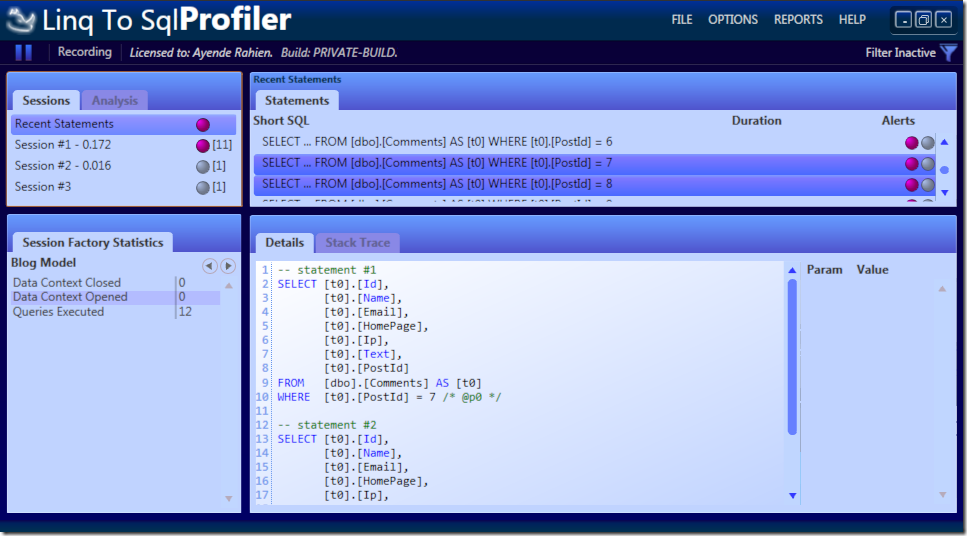Click gray alert dot on Session #2
The width and height of the screenshot is (967, 536).
tap(203, 167)
